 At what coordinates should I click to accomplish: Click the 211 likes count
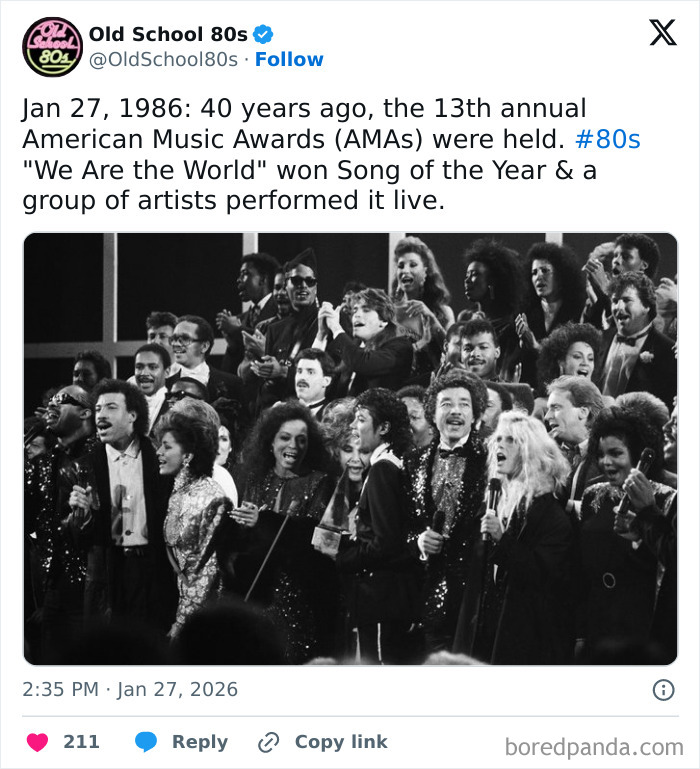tap(81, 742)
